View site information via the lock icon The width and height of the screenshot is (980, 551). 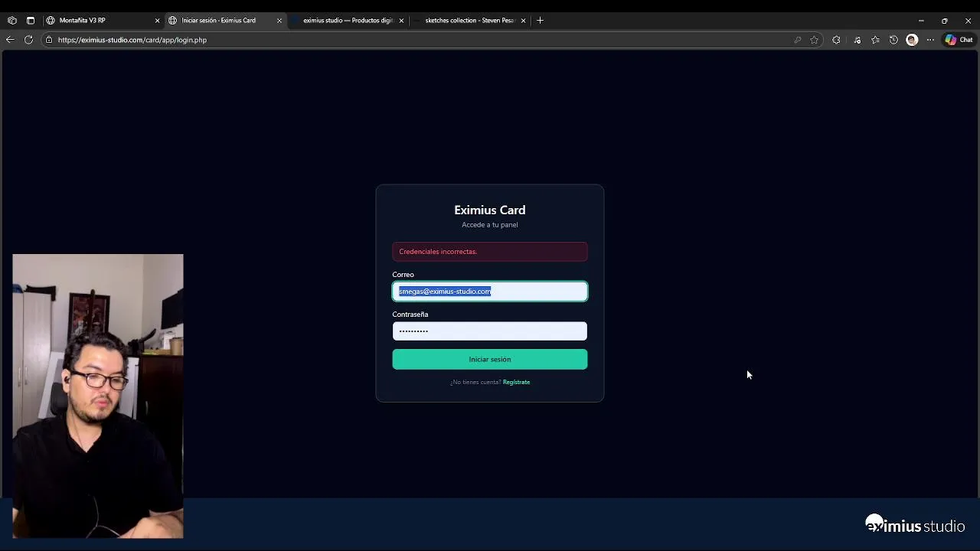point(49,40)
